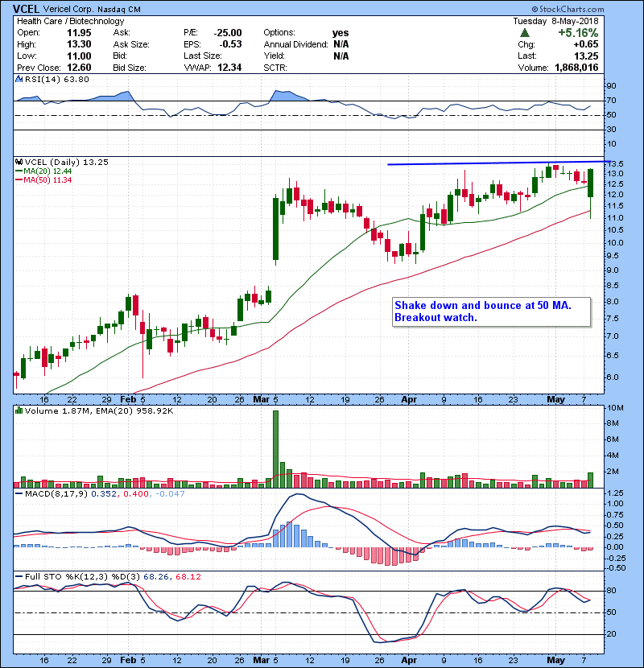This screenshot has height=668, width=644.
Task: Click the Low value 11.00
Action: coord(79,56)
